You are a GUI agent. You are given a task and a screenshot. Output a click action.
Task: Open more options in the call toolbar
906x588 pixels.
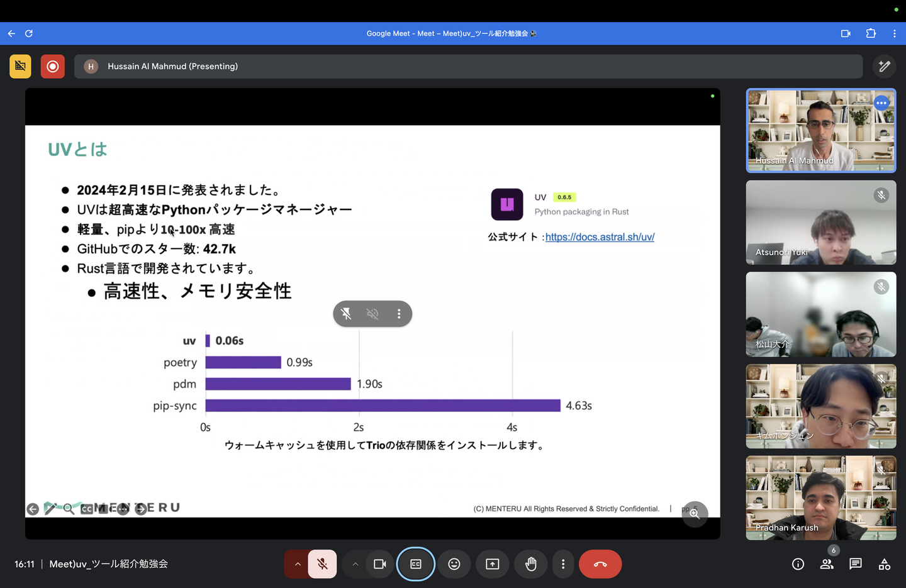(x=563, y=564)
